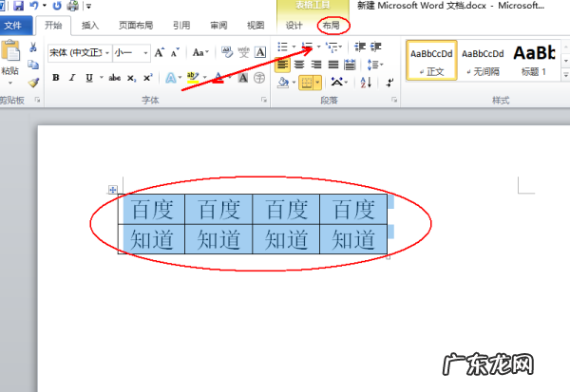Open the 文件 (File) tab
Image resolution: width=570 pixels, height=392 pixels.
click(x=13, y=26)
